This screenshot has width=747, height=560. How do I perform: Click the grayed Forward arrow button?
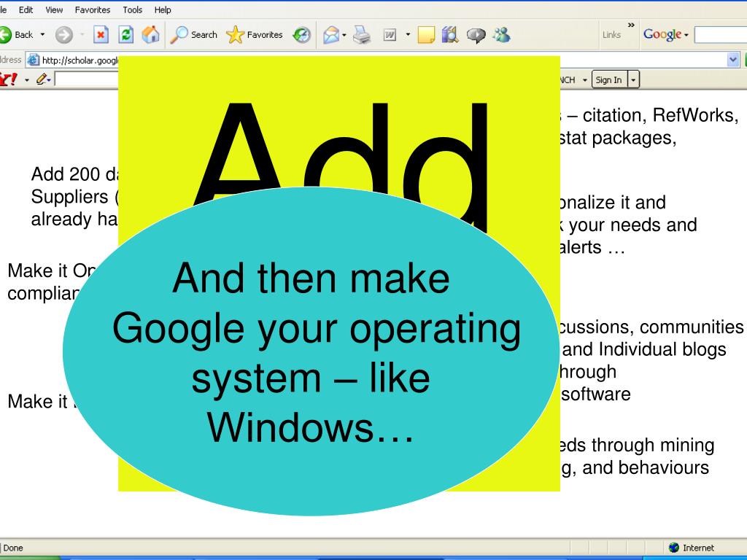64,35
